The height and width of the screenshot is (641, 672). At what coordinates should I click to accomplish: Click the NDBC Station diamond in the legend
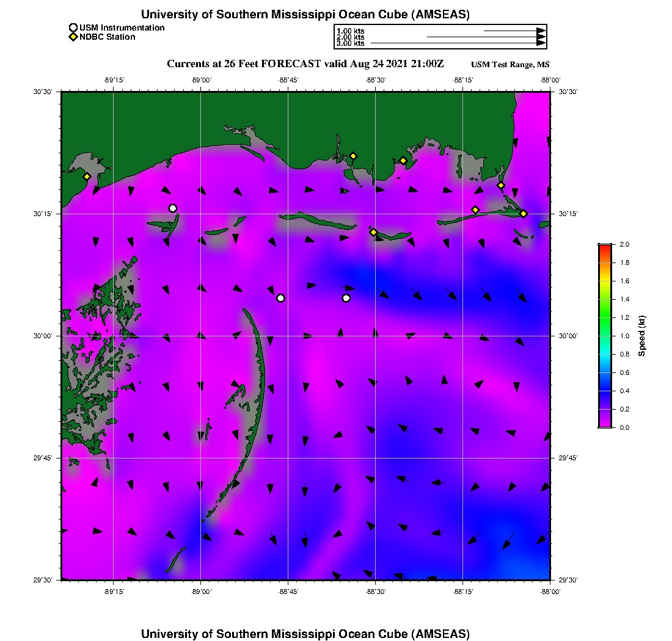(x=73, y=37)
